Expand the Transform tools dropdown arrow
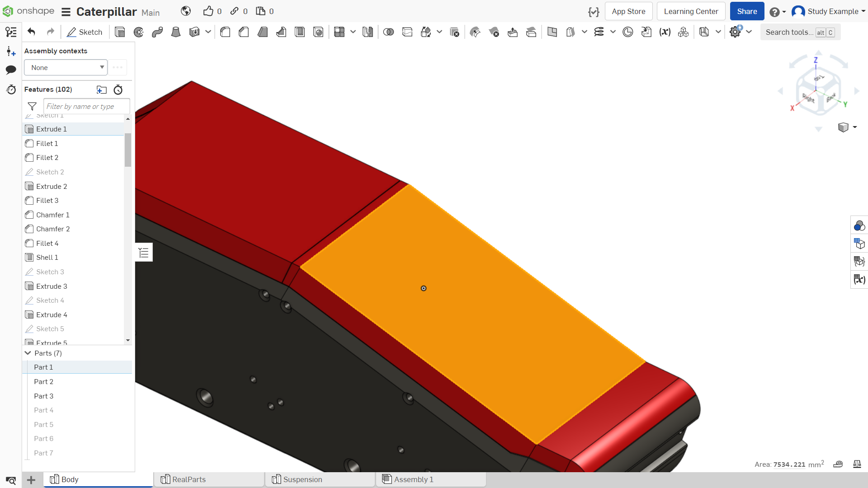This screenshot has height=488, width=868. point(439,32)
